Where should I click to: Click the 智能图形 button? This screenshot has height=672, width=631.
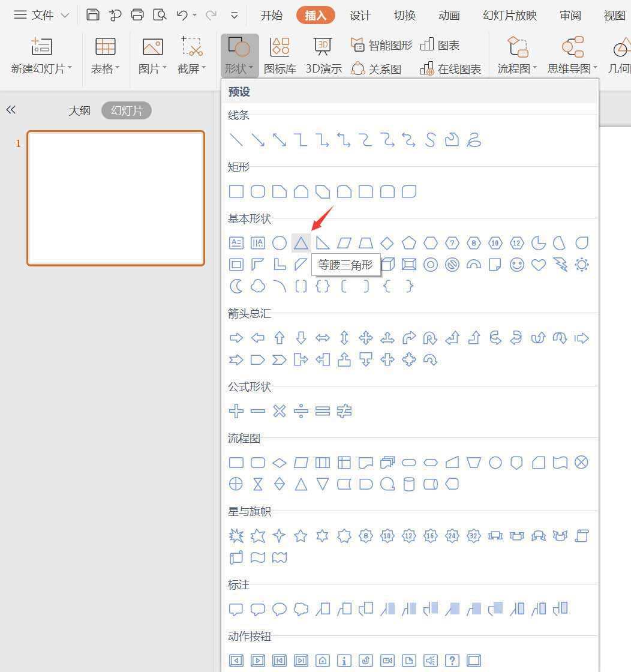(x=381, y=45)
